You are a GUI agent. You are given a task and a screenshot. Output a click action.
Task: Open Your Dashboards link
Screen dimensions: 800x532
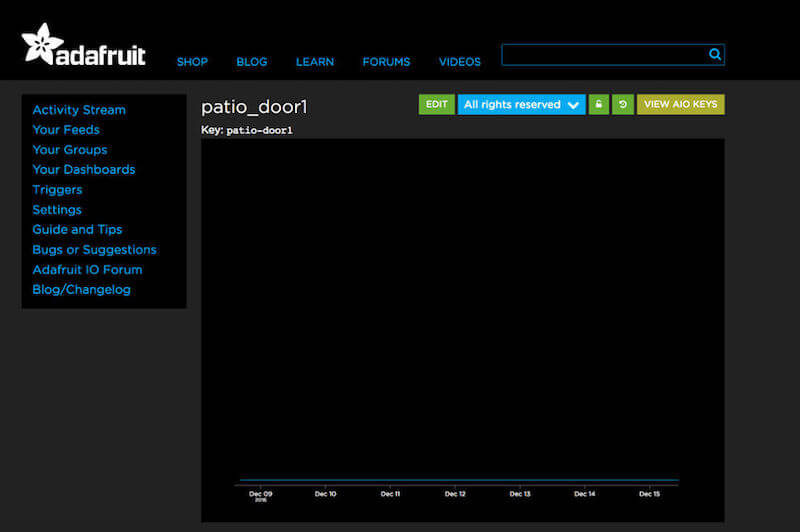[84, 169]
